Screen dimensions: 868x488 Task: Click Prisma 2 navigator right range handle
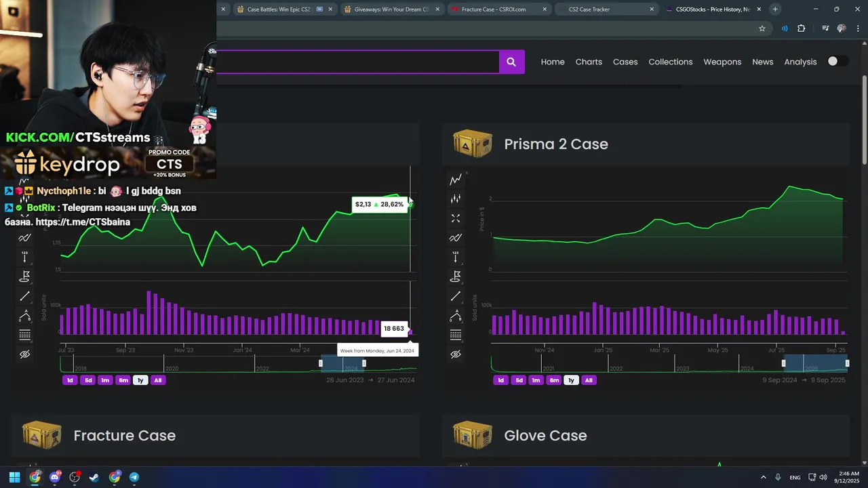click(847, 363)
